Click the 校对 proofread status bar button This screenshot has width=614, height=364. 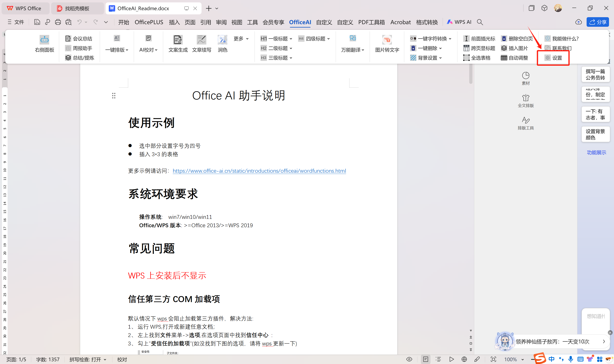click(x=122, y=360)
